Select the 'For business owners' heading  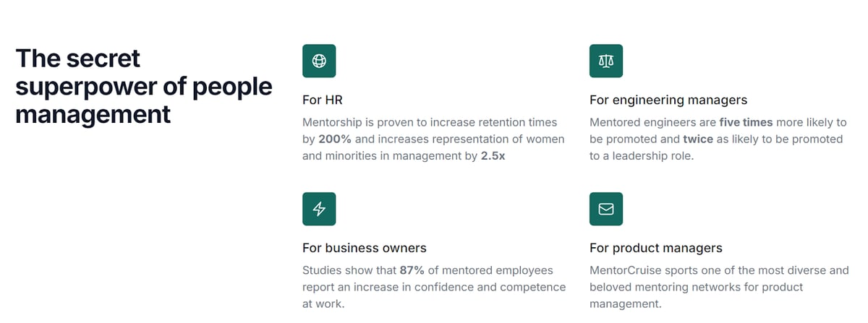pyautogui.click(x=365, y=248)
